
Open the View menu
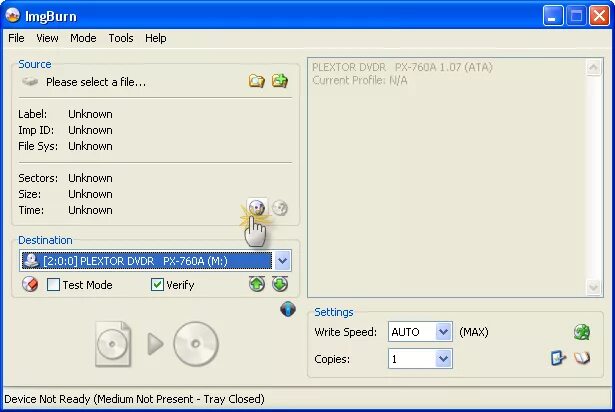47,38
